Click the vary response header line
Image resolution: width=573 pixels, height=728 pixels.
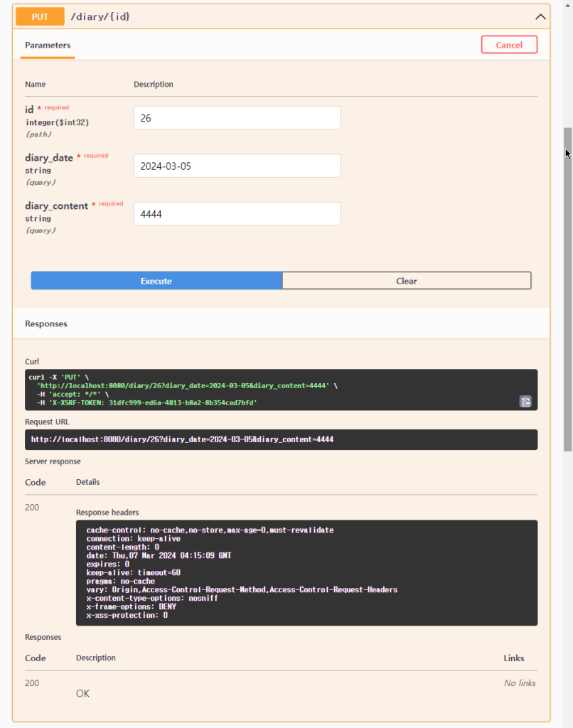click(242, 589)
